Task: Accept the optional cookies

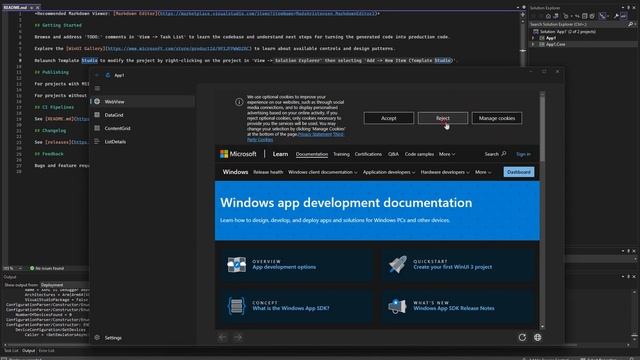Action: coord(389,118)
